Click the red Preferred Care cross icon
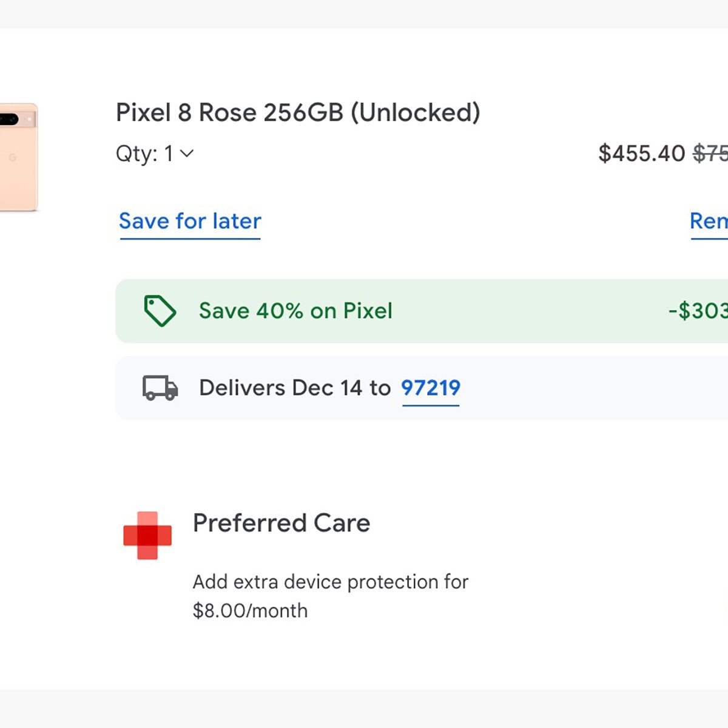This screenshot has width=728, height=728. pyautogui.click(x=147, y=536)
